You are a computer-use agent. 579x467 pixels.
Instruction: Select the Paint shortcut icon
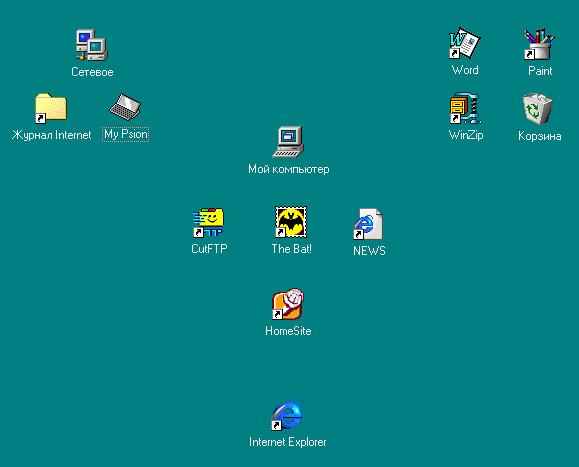click(x=539, y=44)
